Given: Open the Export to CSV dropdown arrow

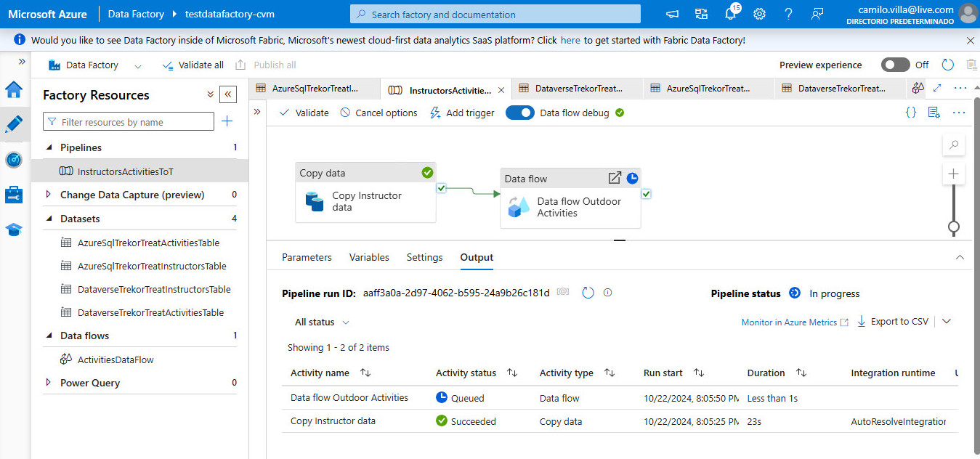Looking at the screenshot, I should (946, 321).
